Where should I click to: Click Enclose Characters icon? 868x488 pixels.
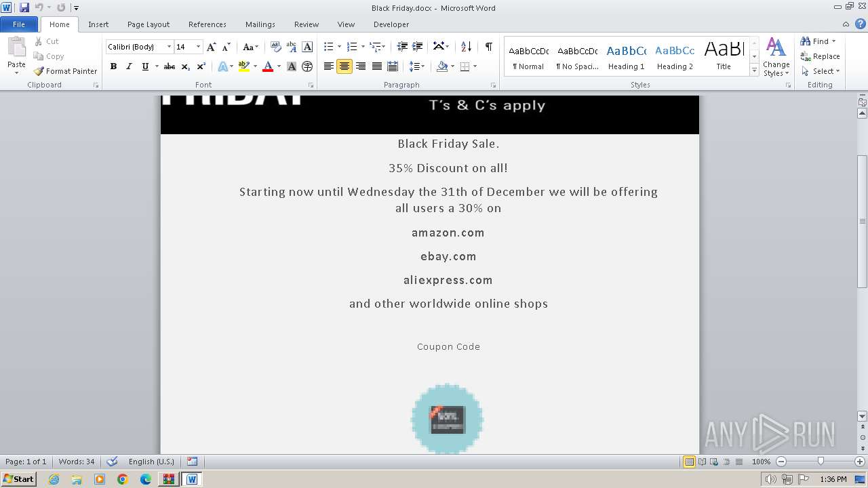tap(307, 66)
